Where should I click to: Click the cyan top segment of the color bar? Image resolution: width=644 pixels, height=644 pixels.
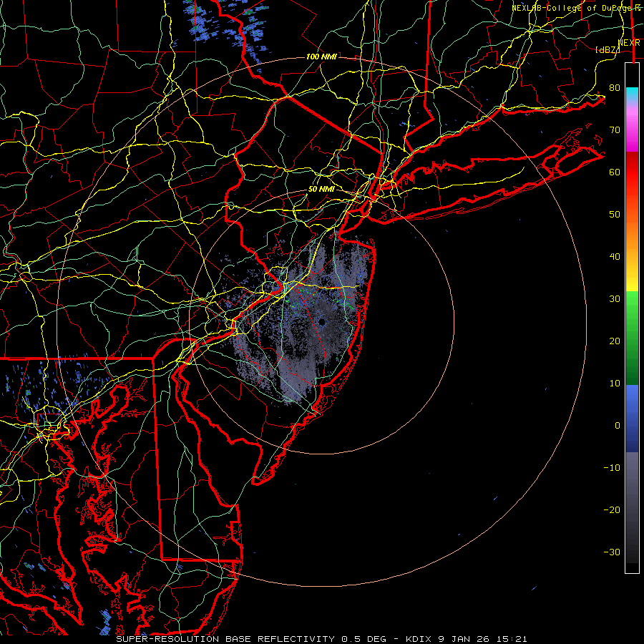(x=632, y=92)
